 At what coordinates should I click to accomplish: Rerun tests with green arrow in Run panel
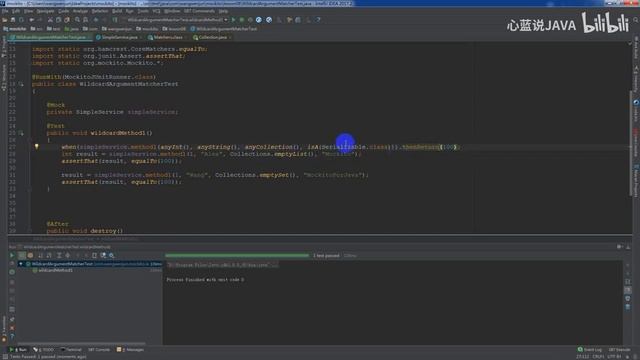pyautogui.click(x=12, y=256)
